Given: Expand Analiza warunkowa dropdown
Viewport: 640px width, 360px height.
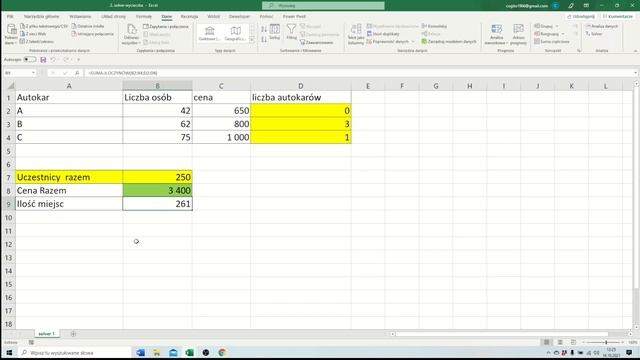Looking at the screenshot, I should [x=496, y=40].
